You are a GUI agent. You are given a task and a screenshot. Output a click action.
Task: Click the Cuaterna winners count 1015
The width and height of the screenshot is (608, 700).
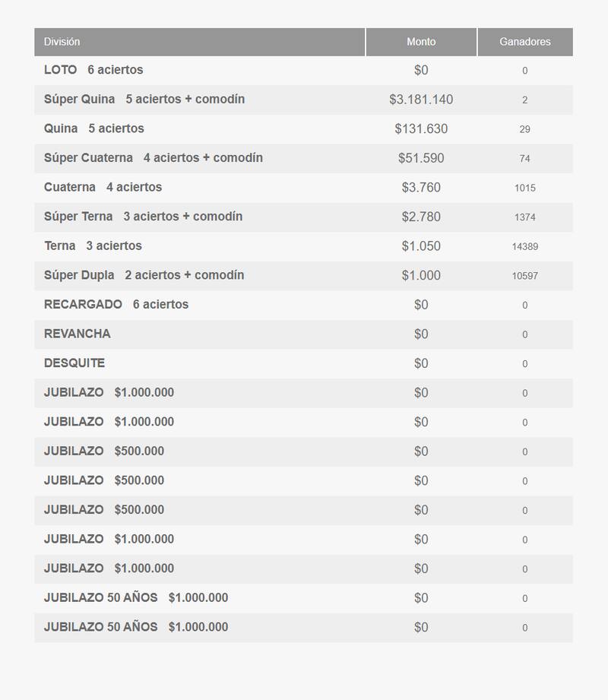click(x=524, y=188)
